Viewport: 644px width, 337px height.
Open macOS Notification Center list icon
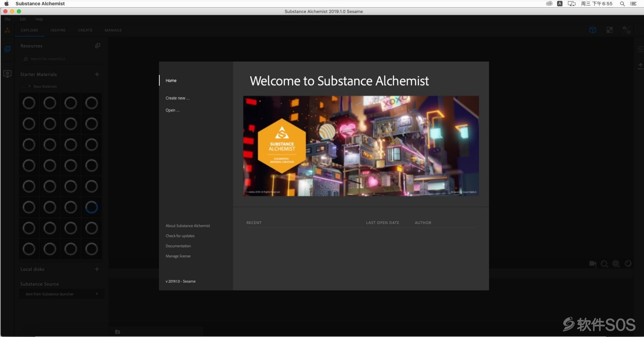[x=633, y=4]
